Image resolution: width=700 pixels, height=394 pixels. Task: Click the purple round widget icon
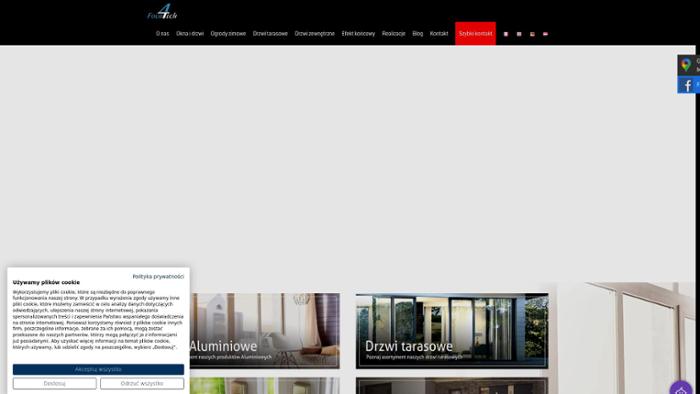(681, 389)
